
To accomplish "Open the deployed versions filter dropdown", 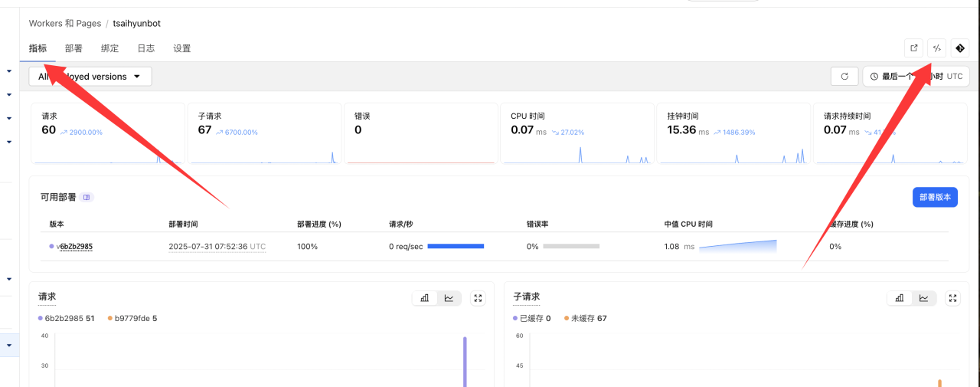I will click(90, 77).
